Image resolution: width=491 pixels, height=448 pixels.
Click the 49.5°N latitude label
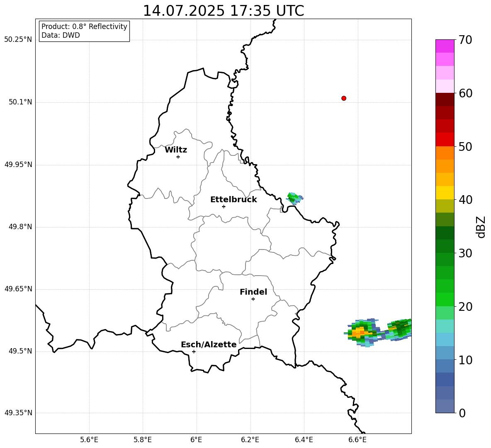(x=20, y=351)
